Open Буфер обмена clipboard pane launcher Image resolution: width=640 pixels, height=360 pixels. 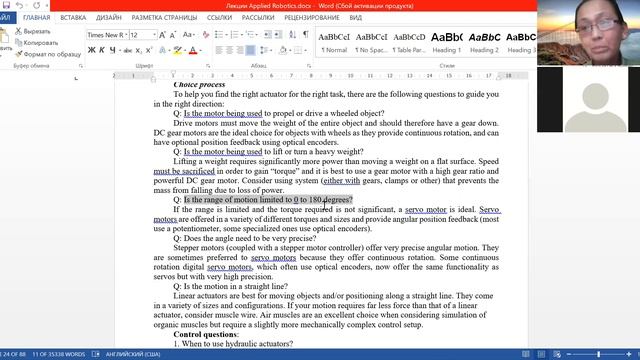tap(81, 66)
